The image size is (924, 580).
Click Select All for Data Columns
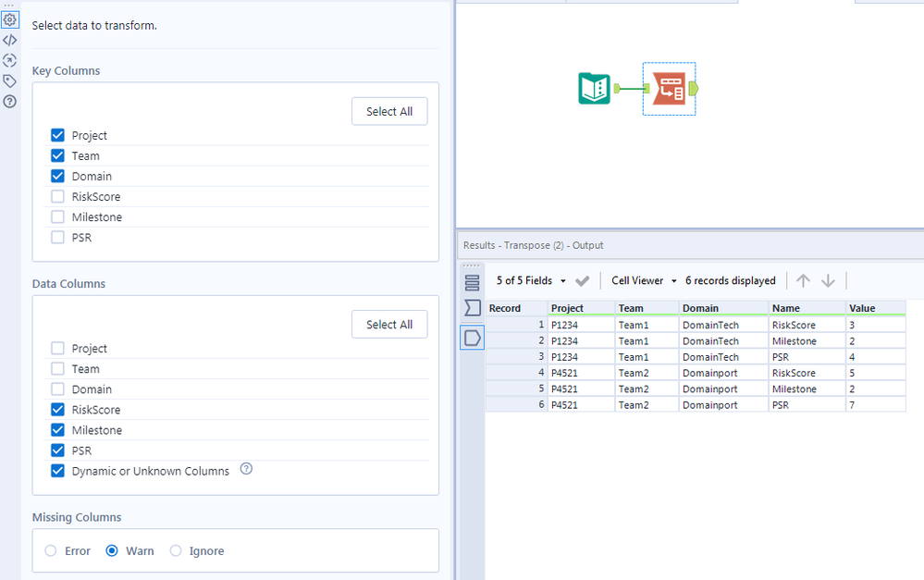pyautogui.click(x=389, y=325)
